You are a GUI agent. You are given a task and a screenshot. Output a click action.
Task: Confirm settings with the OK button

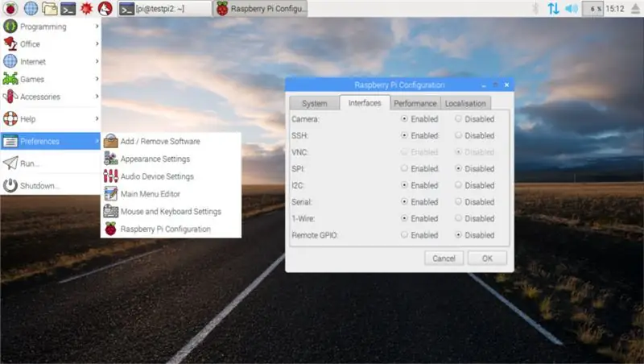pos(487,259)
